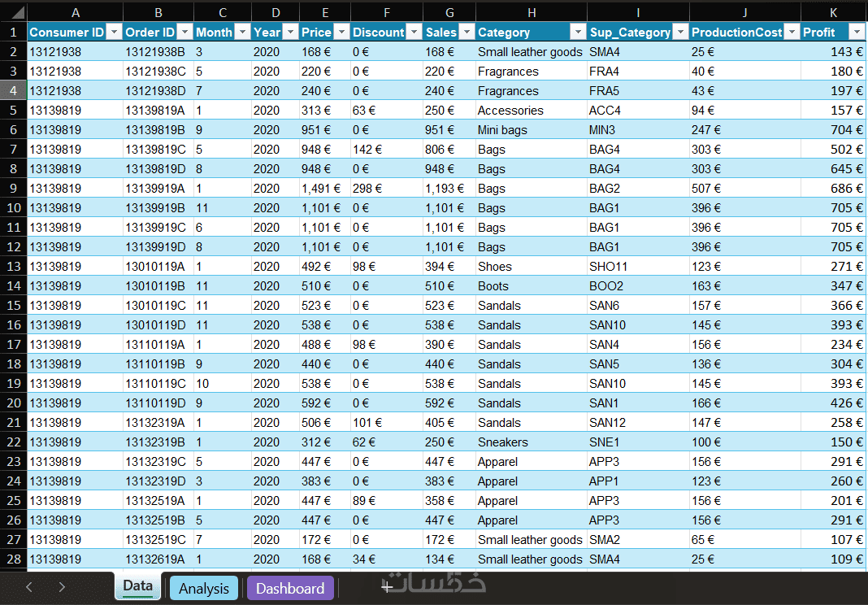Viewport: 868px width, 605px height.
Task: Click the month value 10 cell
Action: point(223,383)
